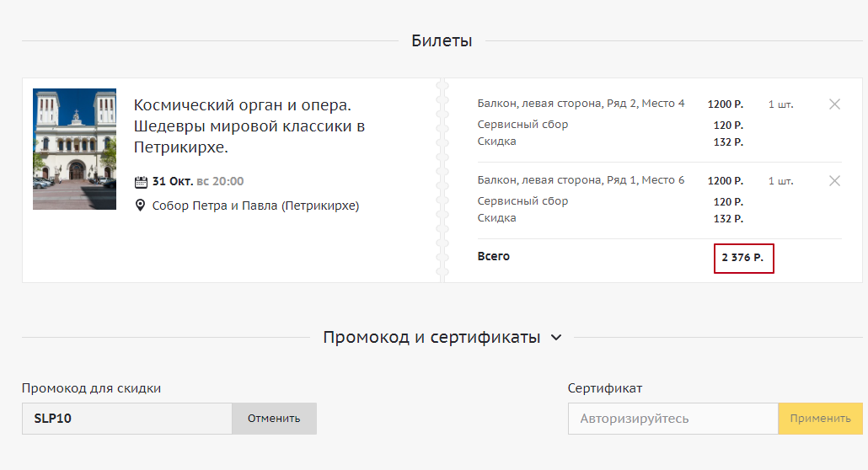The width and height of the screenshot is (868, 470).
Task: Click the Билеты section heading
Action: pos(442,40)
